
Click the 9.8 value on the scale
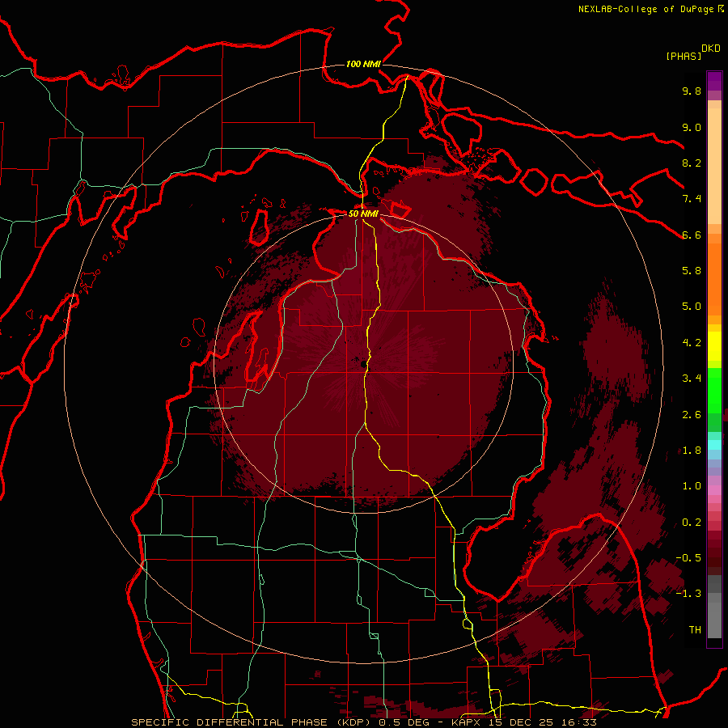click(692, 91)
